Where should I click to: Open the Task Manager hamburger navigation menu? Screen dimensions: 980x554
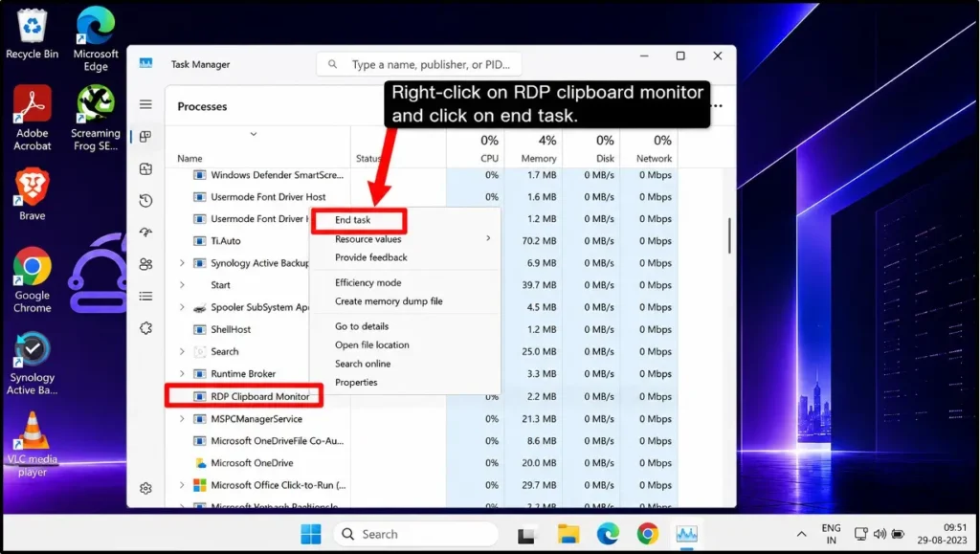[x=145, y=104]
